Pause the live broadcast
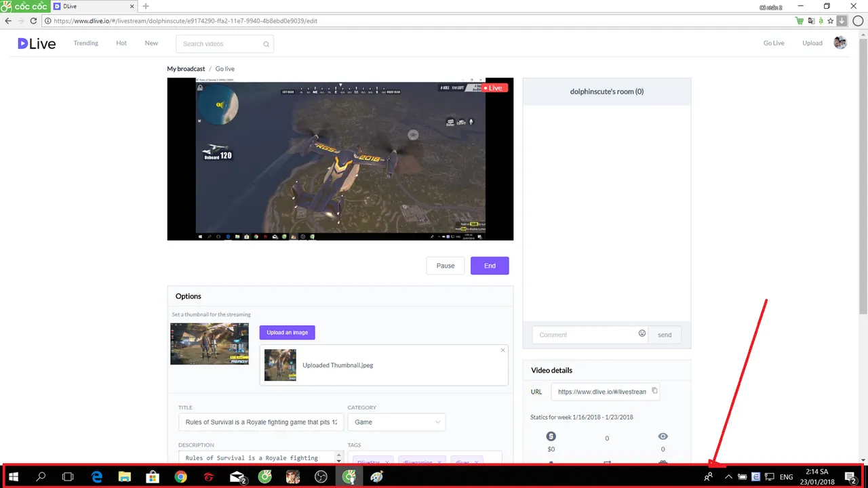 [x=446, y=266]
